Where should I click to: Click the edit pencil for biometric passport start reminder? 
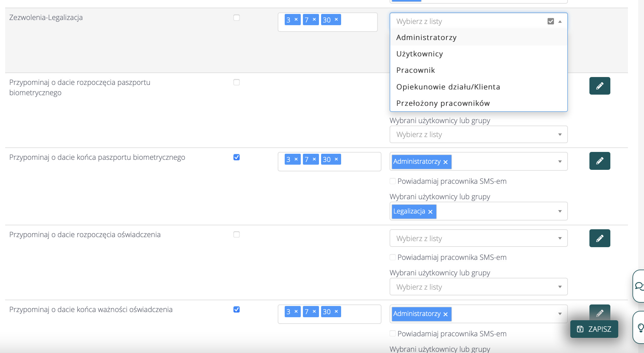(599, 86)
